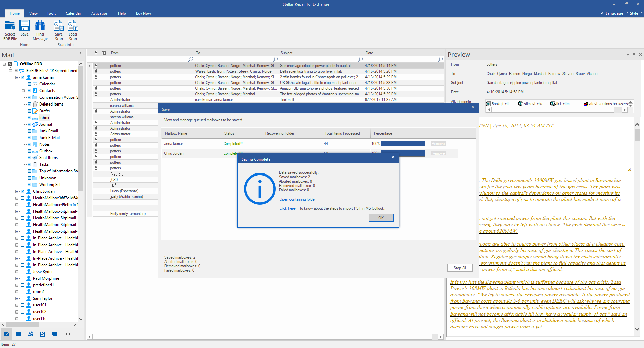The height and width of the screenshot is (348, 644).
Task: Click the more options ellipsis in bottom bar
Action: 67,334
